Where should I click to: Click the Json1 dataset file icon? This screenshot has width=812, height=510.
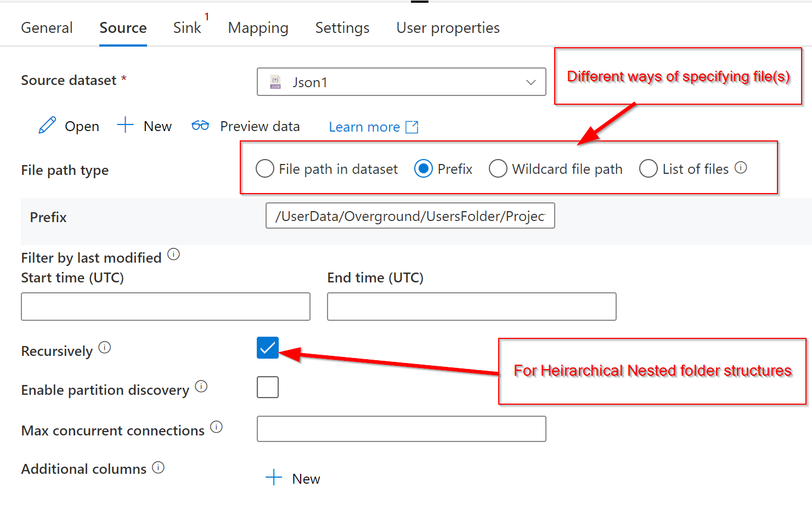275,81
